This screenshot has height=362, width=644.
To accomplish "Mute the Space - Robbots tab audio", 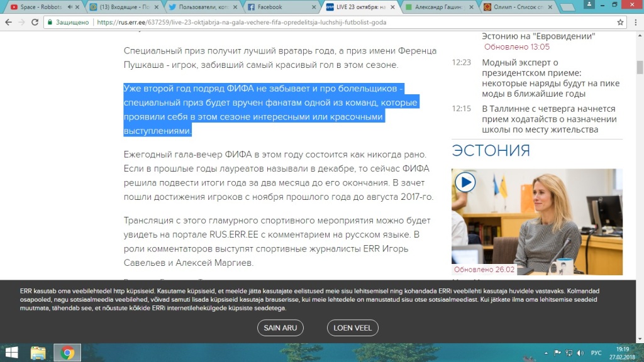I will tap(70, 7).
